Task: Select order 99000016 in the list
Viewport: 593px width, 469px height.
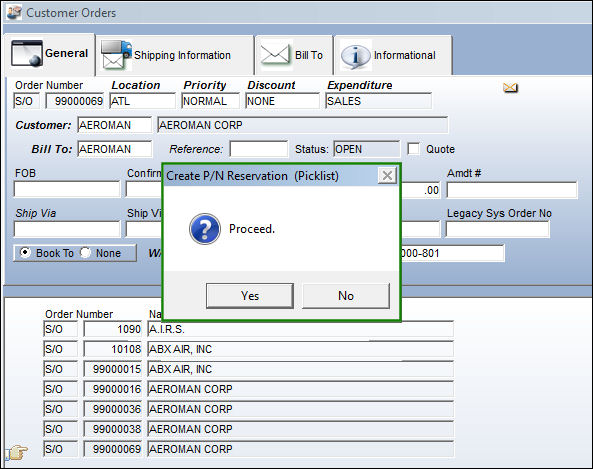Action: click(113, 389)
